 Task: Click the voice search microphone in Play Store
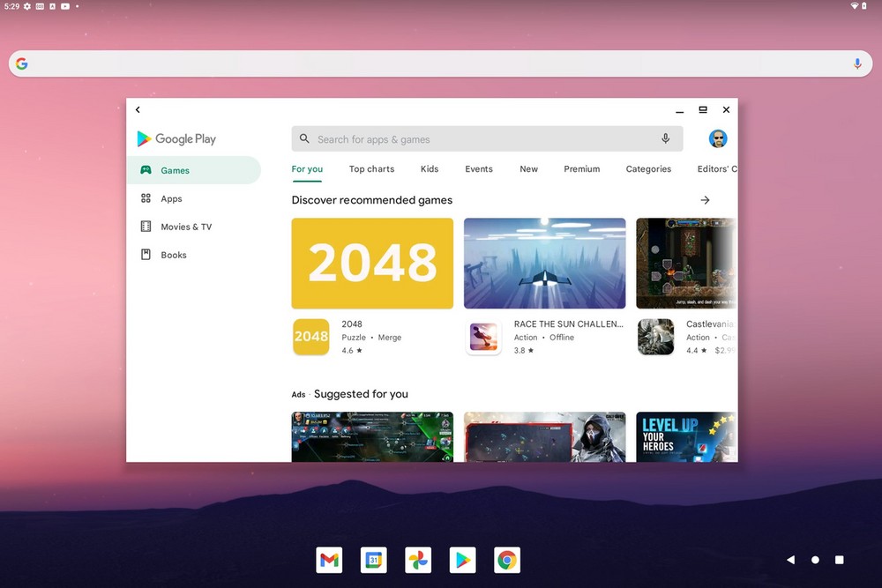(666, 139)
